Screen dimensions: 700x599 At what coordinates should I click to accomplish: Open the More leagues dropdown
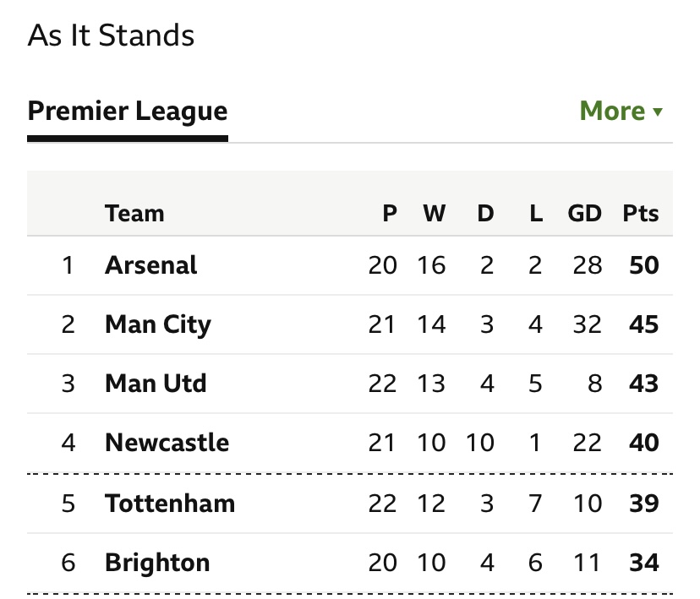621,111
